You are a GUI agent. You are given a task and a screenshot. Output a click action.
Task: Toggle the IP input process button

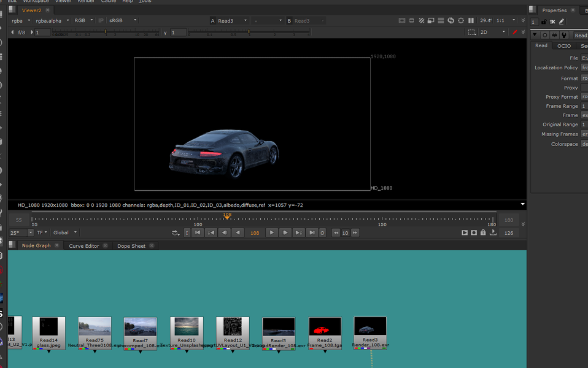(101, 20)
